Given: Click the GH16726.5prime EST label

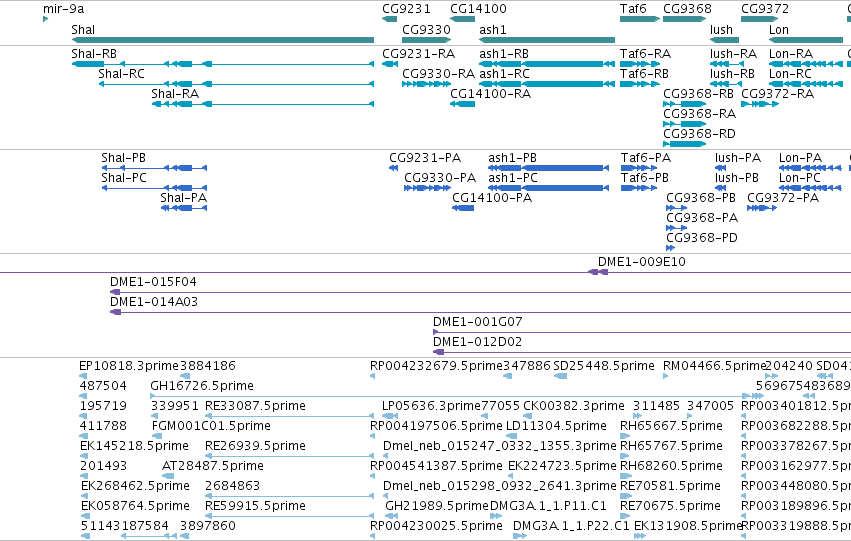Looking at the screenshot, I should click(x=202, y=386).
